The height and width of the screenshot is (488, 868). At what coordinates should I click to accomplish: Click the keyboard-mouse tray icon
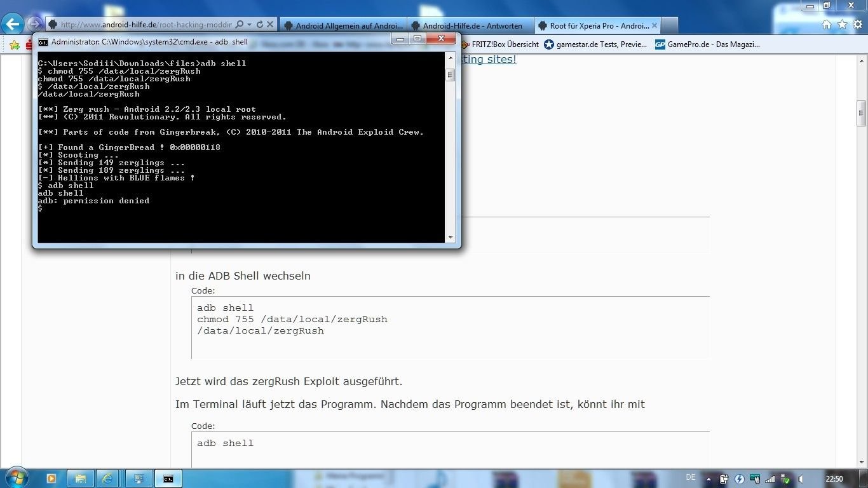click(755, 479)
